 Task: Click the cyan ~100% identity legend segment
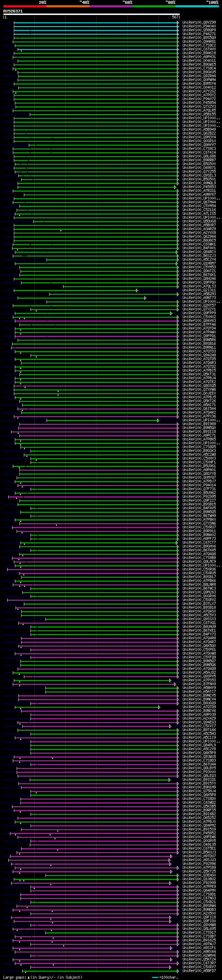(197, 6)
